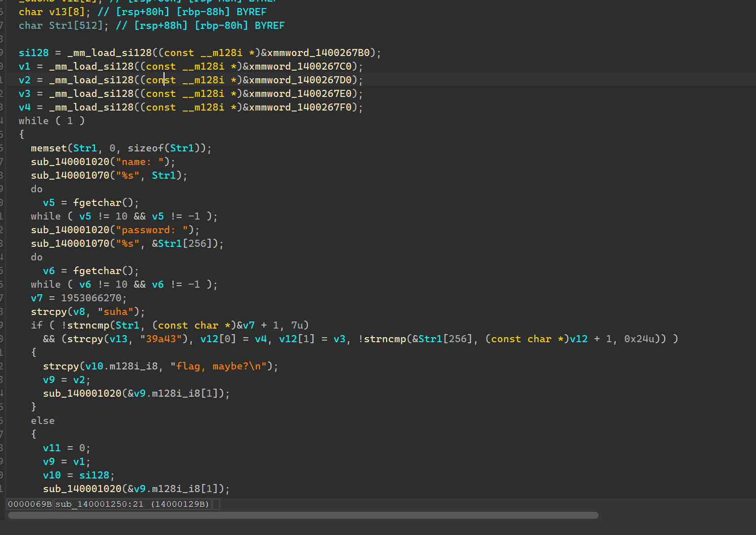The width and height of the screenshot is (756, 535).
Task: Click the 0000069B offset field in status bar
Action: tap(30, 504)
